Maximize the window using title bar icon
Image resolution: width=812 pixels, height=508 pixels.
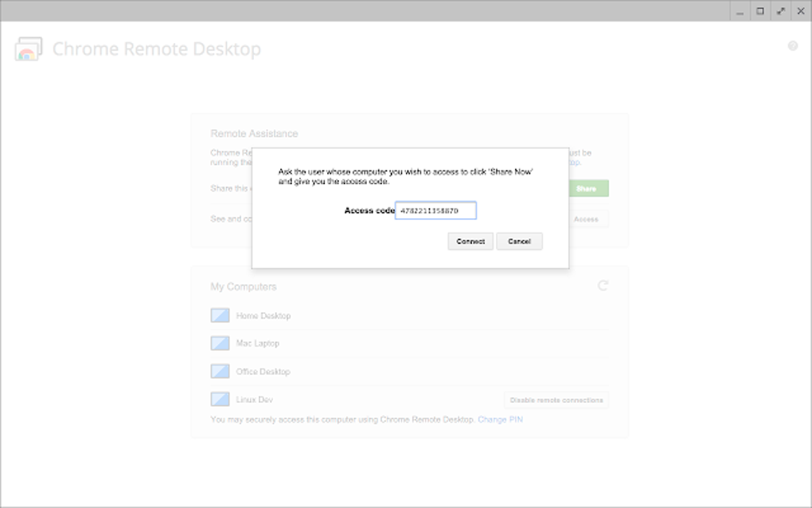760,11
